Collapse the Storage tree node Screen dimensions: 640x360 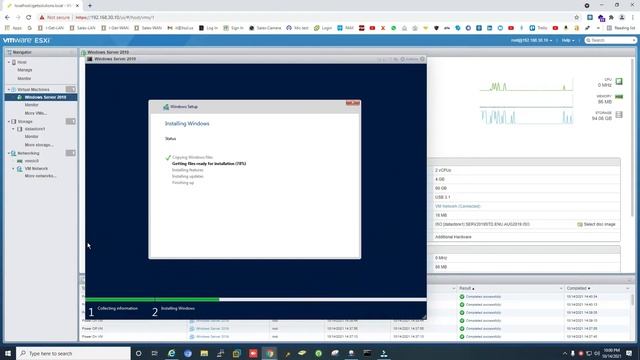pyautogui.click(x=9, y=121)
